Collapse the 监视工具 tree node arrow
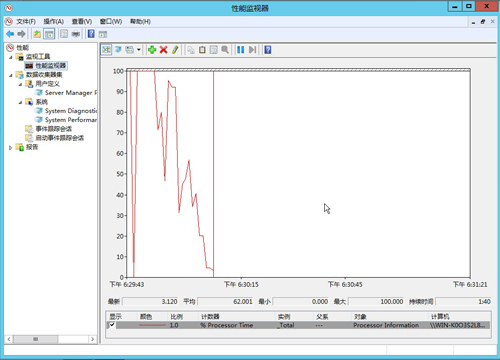 [x=11, y=57]
